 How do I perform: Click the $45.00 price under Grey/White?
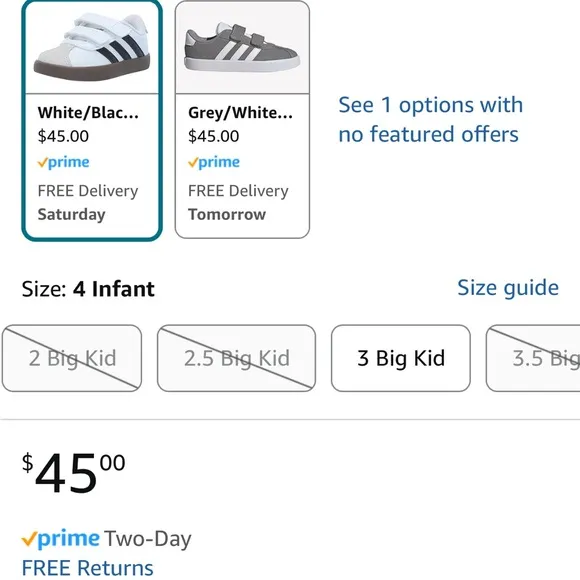tap(213, 136)
